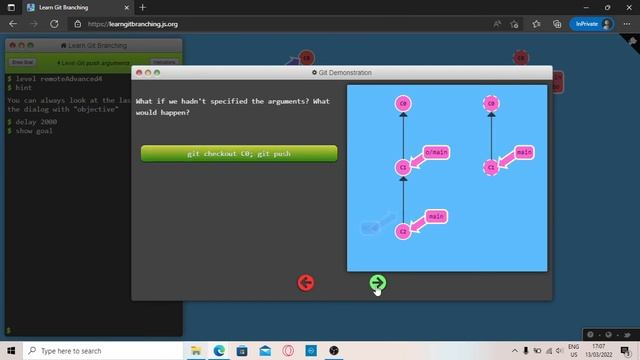Select the local main label beside C2

(x=436, y=216)
